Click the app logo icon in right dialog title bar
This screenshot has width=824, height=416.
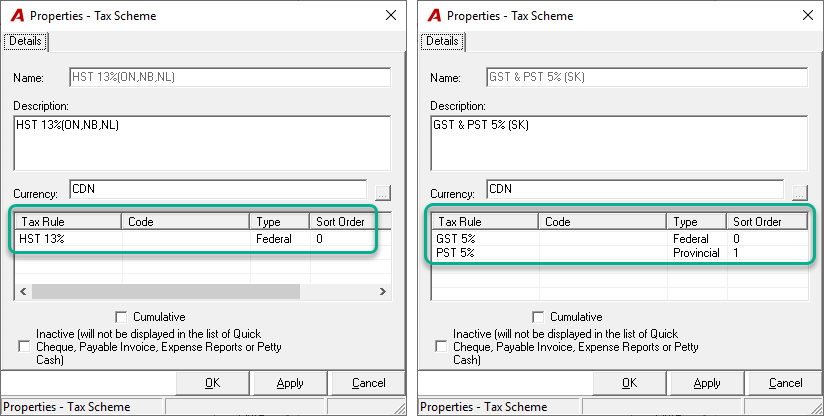pyautogui.click(x=435, y=16)
